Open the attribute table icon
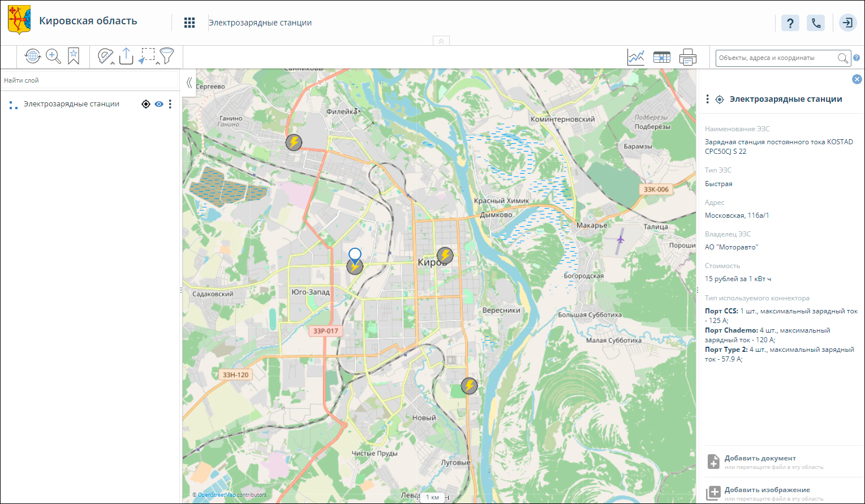This screenshot has width=865, height=504. [661, 57]
